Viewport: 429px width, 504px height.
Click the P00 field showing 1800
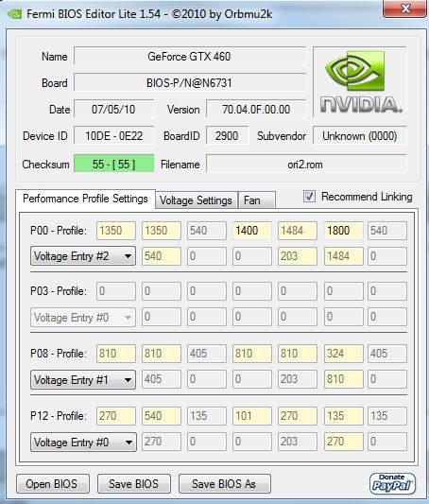(x=344, y=231)
